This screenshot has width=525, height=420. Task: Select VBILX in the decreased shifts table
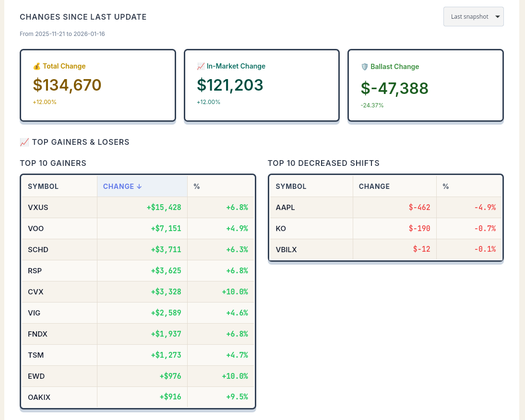pyautogui.click(x=286, y=249)
